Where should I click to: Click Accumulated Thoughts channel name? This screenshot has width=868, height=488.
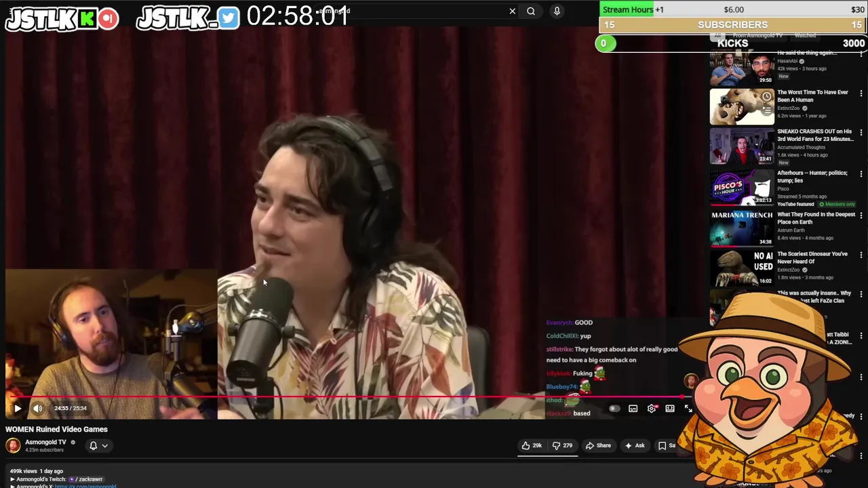(801, 147)
